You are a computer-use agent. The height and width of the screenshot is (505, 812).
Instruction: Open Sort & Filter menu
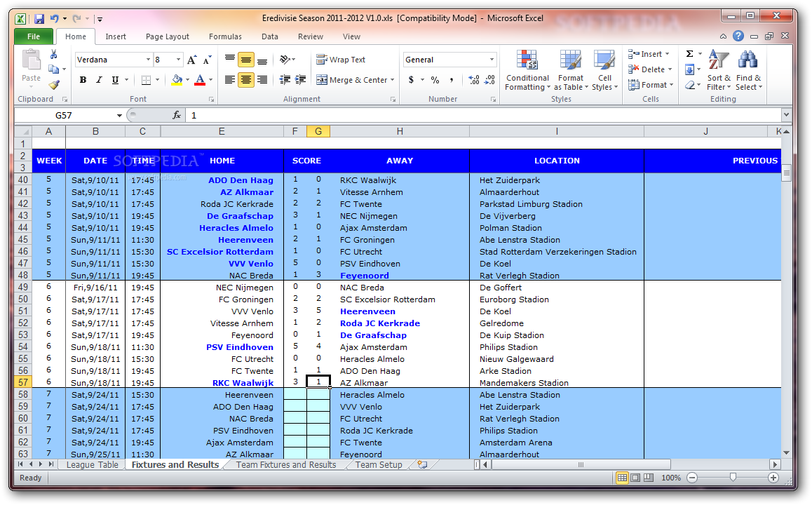(x=718, y=70)
